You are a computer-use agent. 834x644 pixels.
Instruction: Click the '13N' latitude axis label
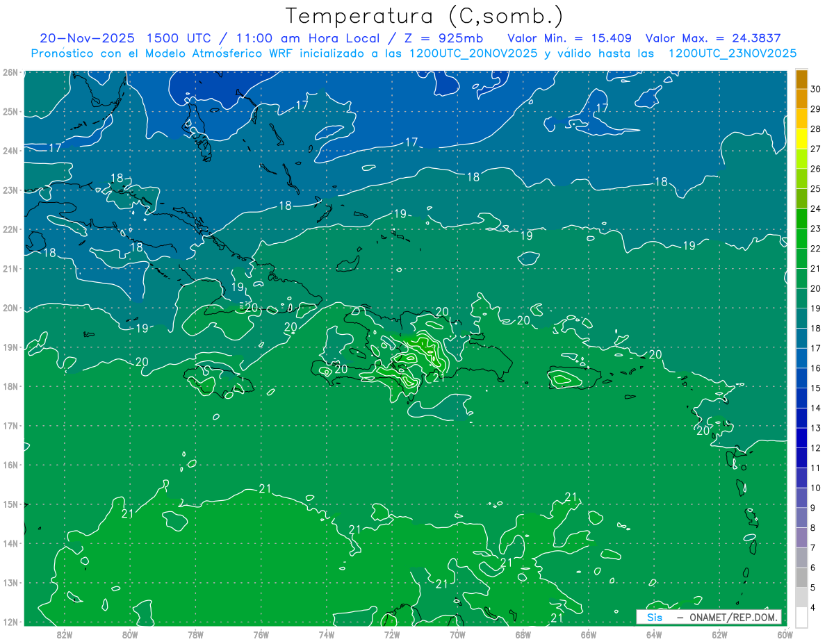(x=10, y=583)
